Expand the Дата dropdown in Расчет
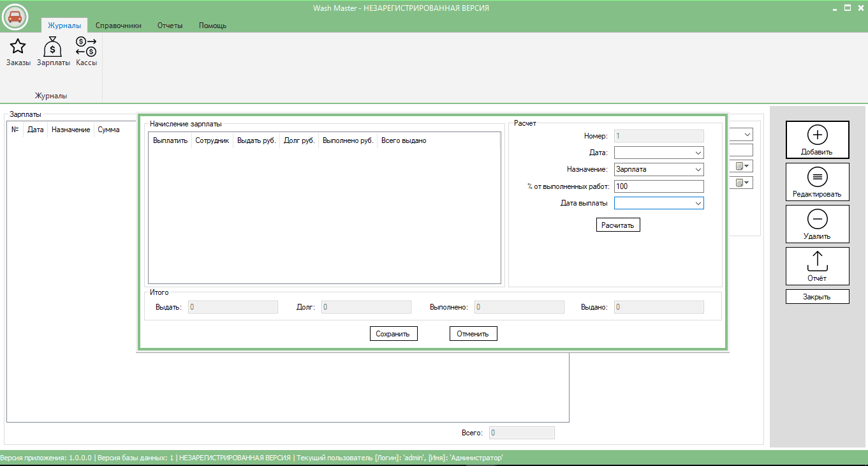Viewport: 868px width, 466px height. [x=698, y=153]
